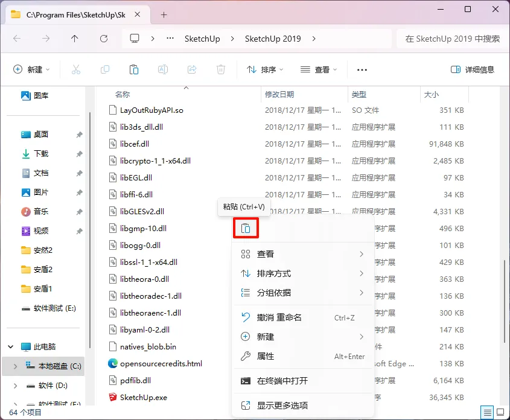Click chevron after the This PC address icon
Viewport: 510px width, 420px height.
153,39
